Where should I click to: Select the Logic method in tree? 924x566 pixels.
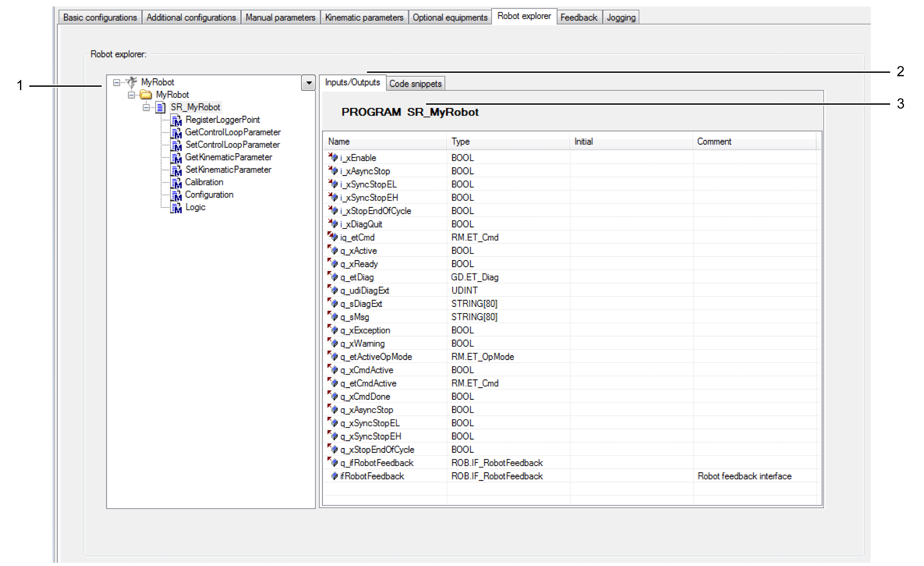(x=195, y=207)
